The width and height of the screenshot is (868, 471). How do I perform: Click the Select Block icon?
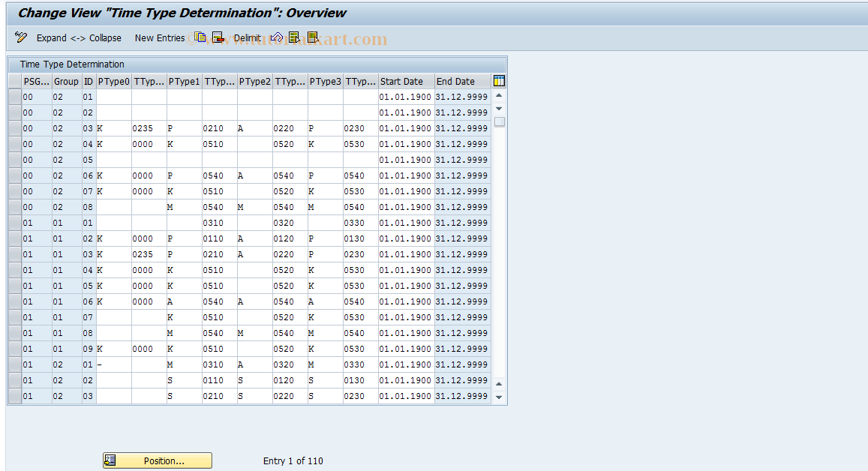pyautogui.click(x=314, y=37)
